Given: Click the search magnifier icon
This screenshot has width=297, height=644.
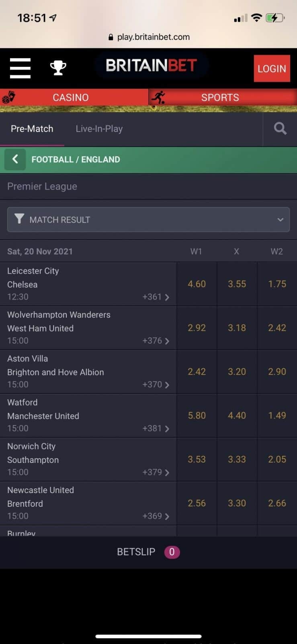Looking at the screenshot, I should coord(280,129).
